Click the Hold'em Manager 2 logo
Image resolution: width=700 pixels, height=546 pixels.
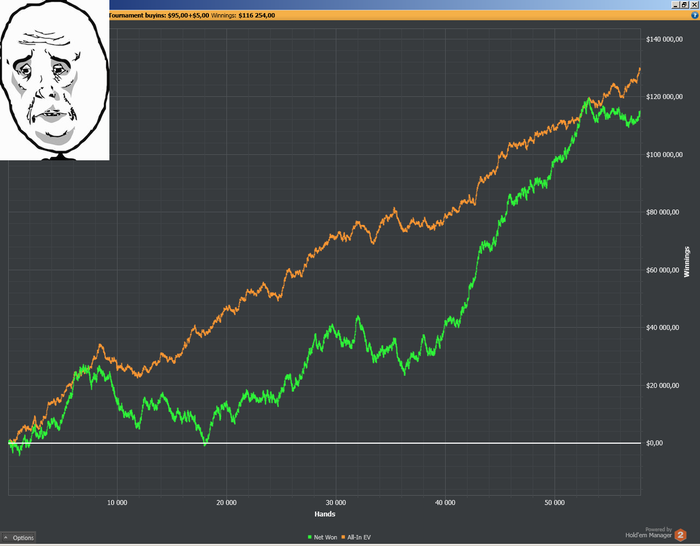click(x=680, y=535)
